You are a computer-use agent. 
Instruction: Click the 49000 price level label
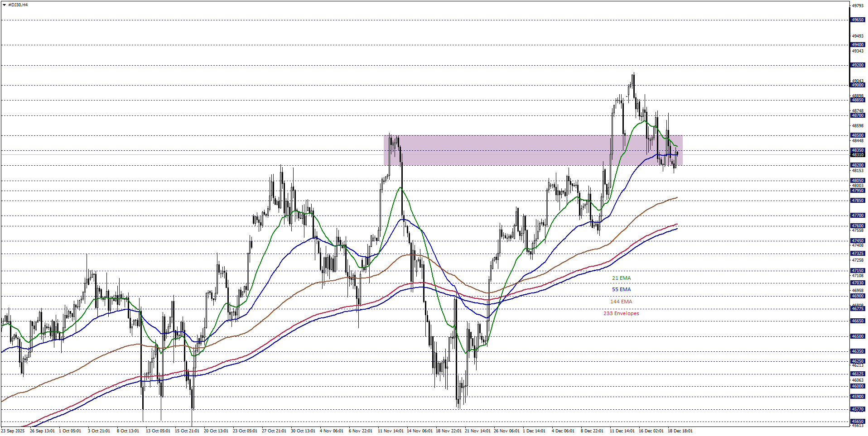(858, 85)
